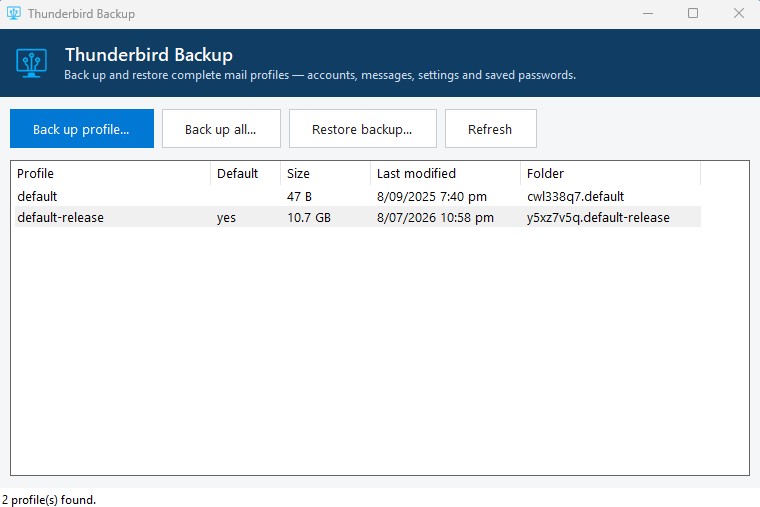
Task: Close the Thunderbird Backup window
Action: click(739, 13)
